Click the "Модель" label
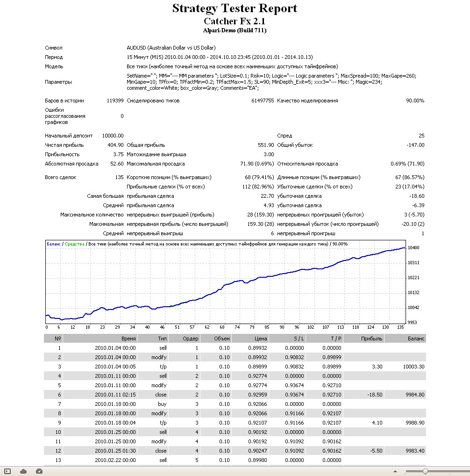Screen dimensions: 470x476 [x=54, y=66]
